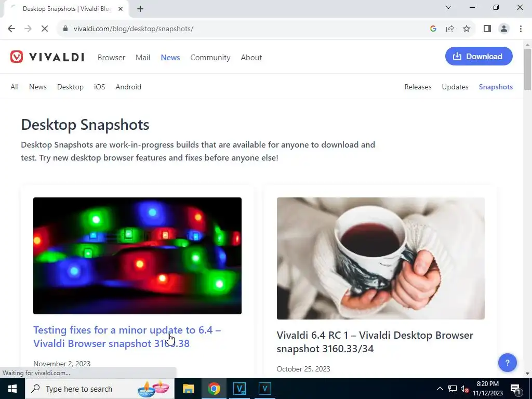532x399 pixels.
Task: Open the share this page icon
Action: 450,29
